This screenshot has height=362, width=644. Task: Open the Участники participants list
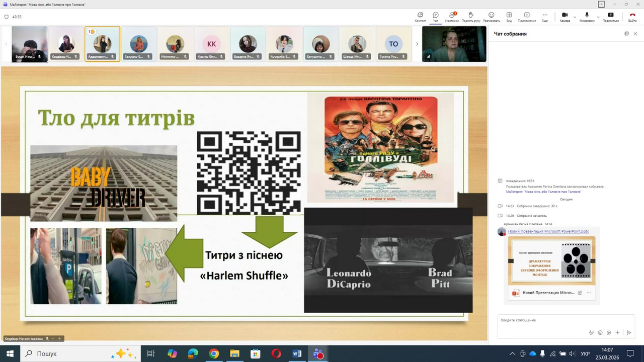(x=452, y=17)
